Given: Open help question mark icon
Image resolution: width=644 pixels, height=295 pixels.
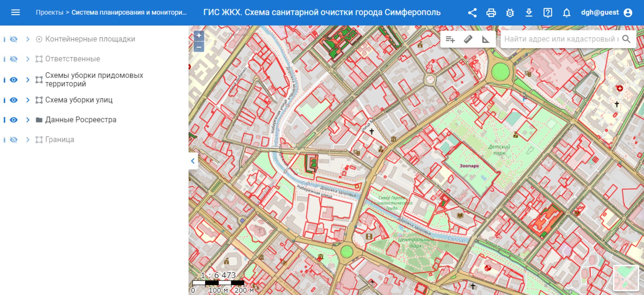Looking at the screenshot, I should (x=547, y=13).
